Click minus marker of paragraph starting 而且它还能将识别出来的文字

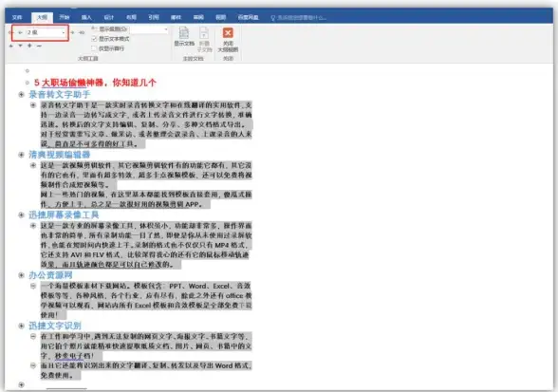pyautogui.click(x=33, y=365)
